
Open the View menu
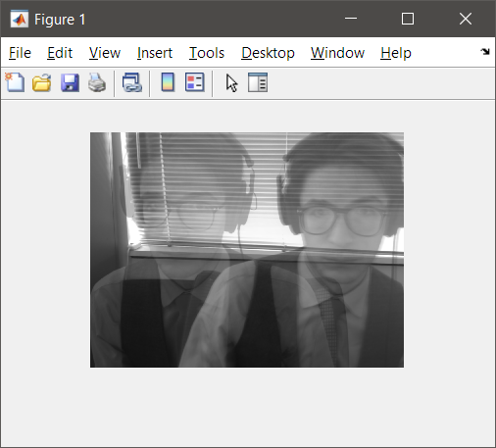pos(105,53)
